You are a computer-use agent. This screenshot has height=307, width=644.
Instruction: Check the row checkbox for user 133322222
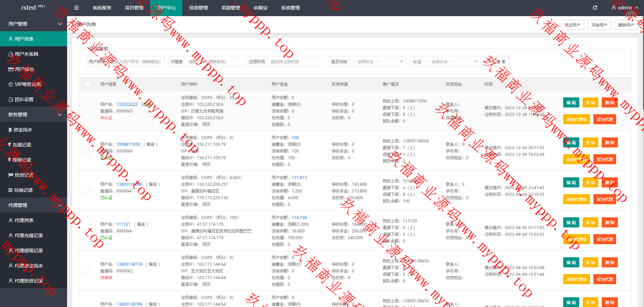click(x=87, y=111)
